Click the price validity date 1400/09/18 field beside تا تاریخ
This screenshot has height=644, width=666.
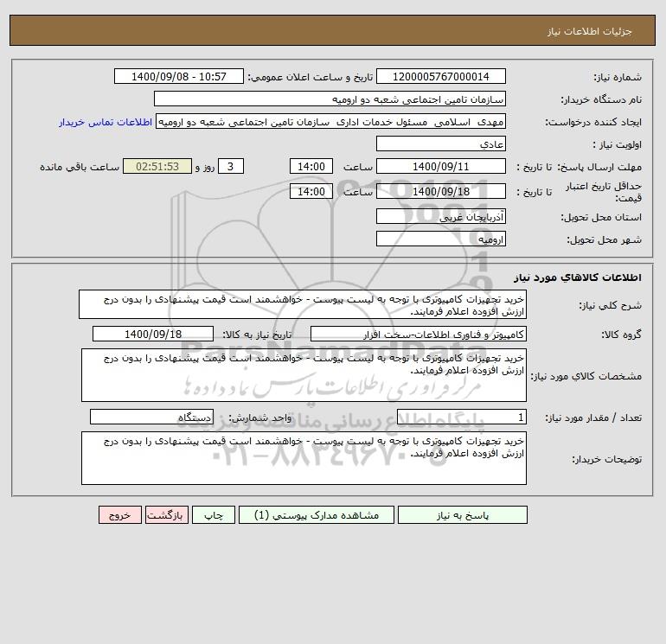click(x=441, y=191)
